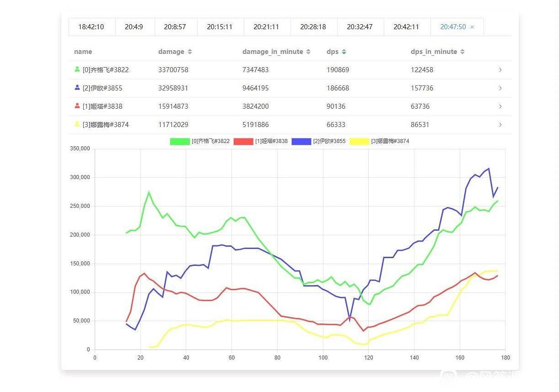559x392 pixels.
Task: Sort by dps_in_minute column arrows
Action: click(462, 52)
